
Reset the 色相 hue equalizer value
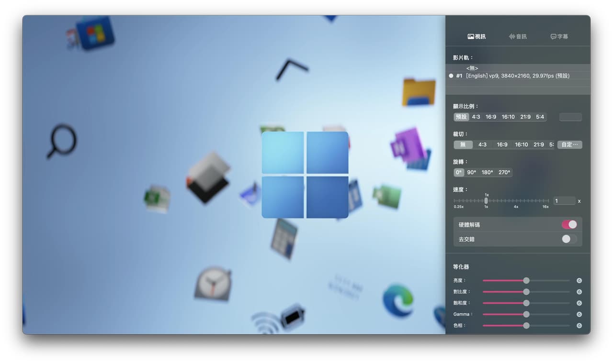click(579, 326)
